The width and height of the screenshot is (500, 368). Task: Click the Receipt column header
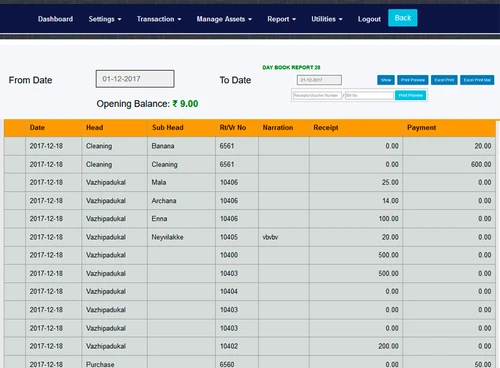pyautogui.click(x=356, y=128)
